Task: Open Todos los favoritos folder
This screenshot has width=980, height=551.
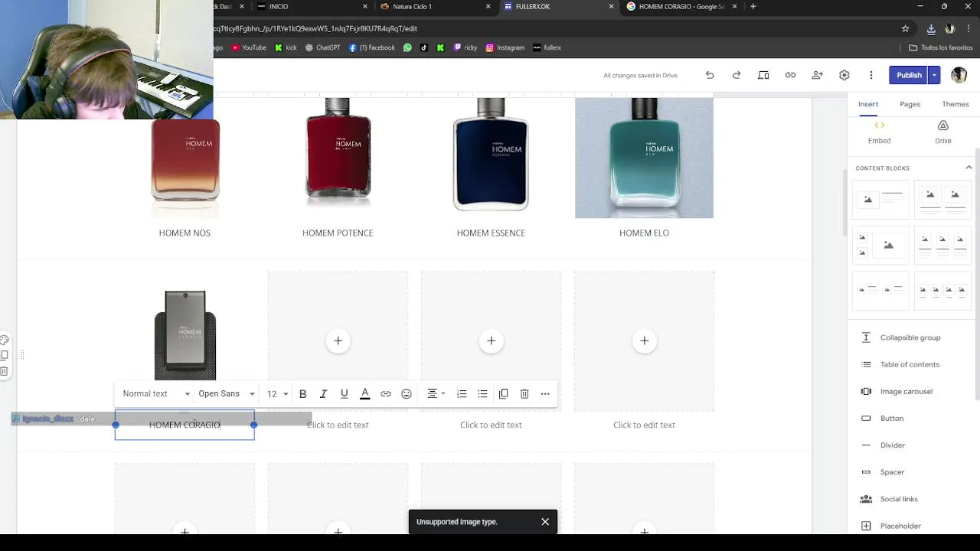Action: 941,47
